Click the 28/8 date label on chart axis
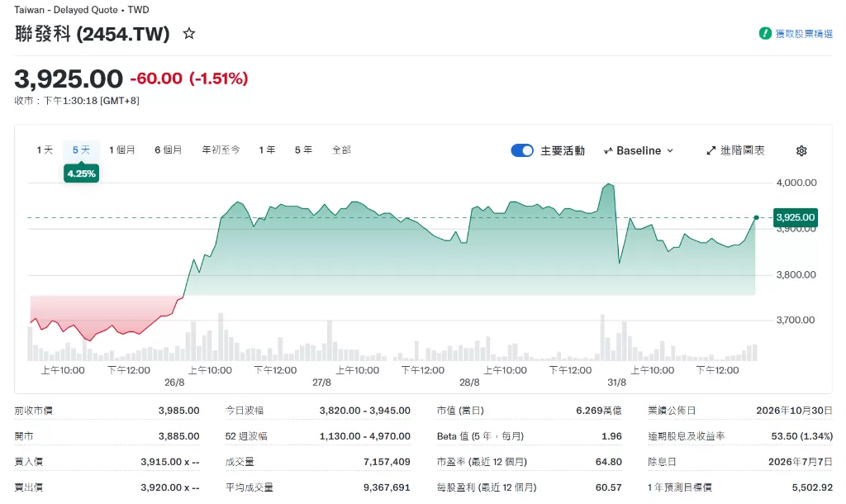 [469, 382]
